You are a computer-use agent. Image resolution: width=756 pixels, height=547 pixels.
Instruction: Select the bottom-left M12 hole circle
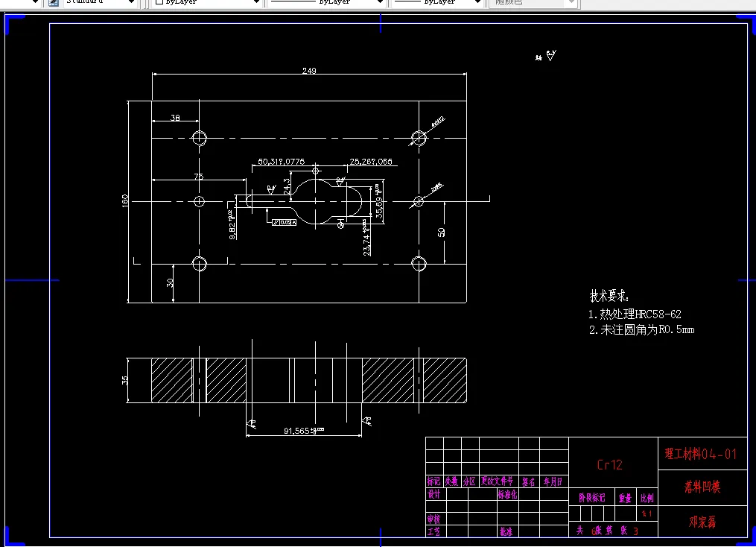point(199,264)
